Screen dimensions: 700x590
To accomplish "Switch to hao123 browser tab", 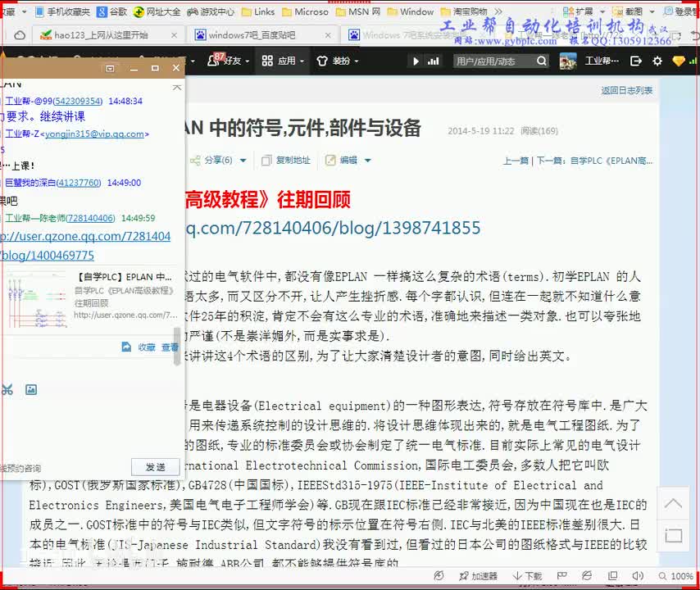I will (101, 34).
